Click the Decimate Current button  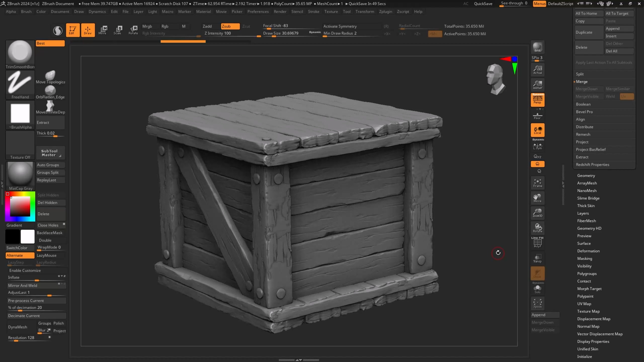click(x=36, y=316)
